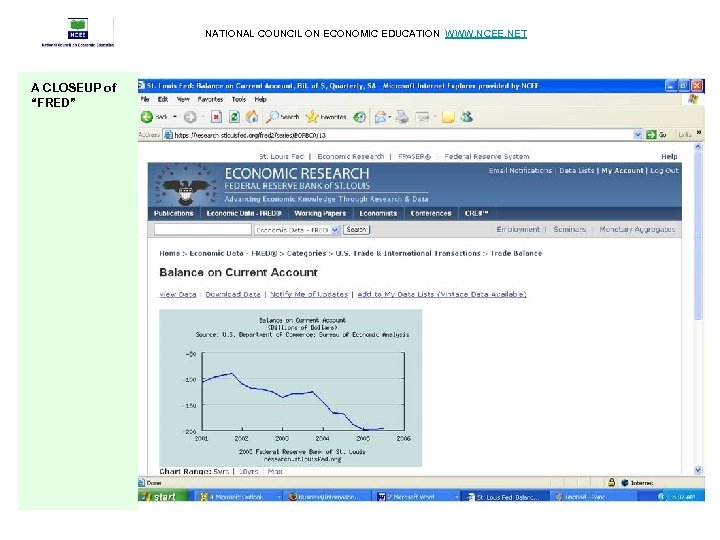Open the Data Lists header link
This screenshot has height=540, width=720.
(577, 170)
